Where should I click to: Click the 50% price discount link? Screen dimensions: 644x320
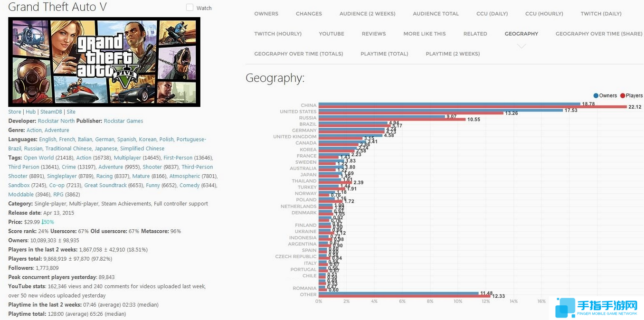tap(47, 222)
